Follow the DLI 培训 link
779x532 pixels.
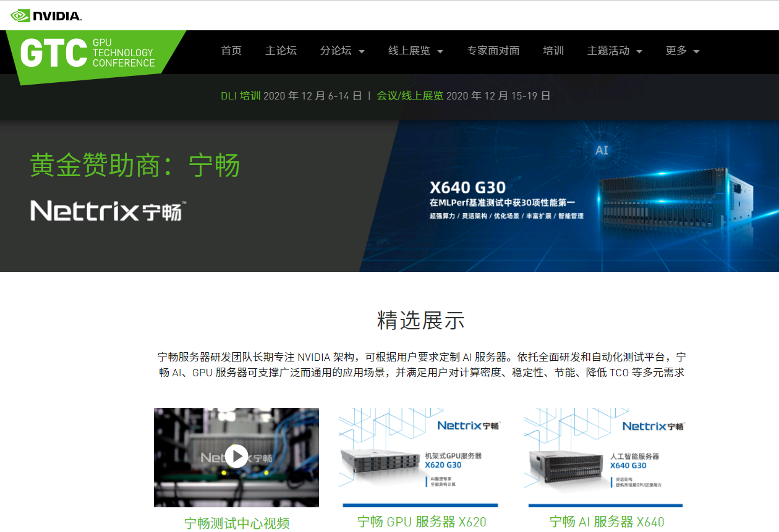tap(241, 96)
